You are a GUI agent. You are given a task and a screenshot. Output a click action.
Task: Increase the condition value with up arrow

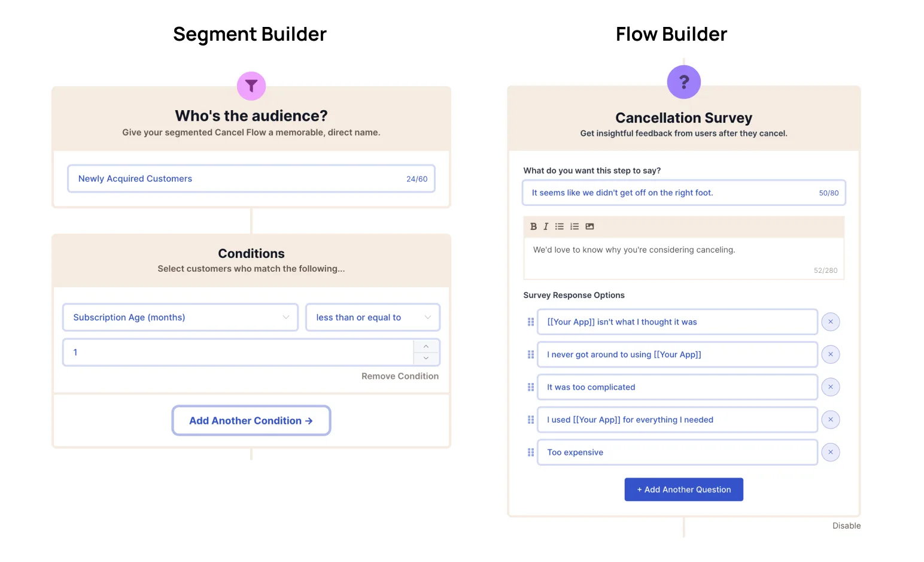pyautogui.click(x=426, y=347)
